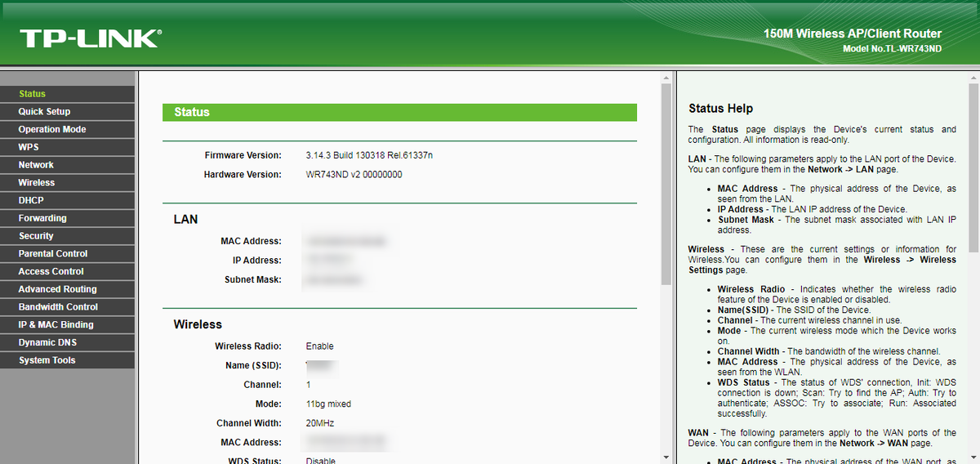Select Operation Mode menu entry

(x=67, y=129)
